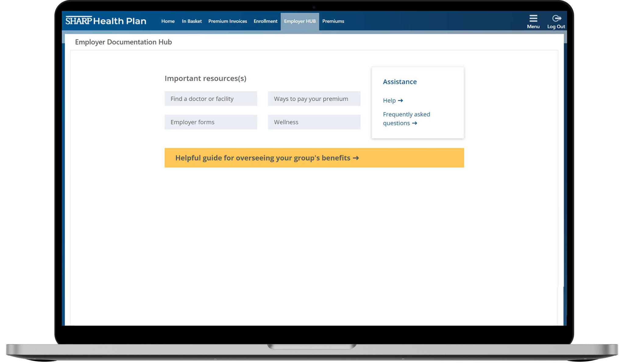This screenshot has width=624, height=364.
Task: Open the Enrollment tab
Action: coord(265,21)
